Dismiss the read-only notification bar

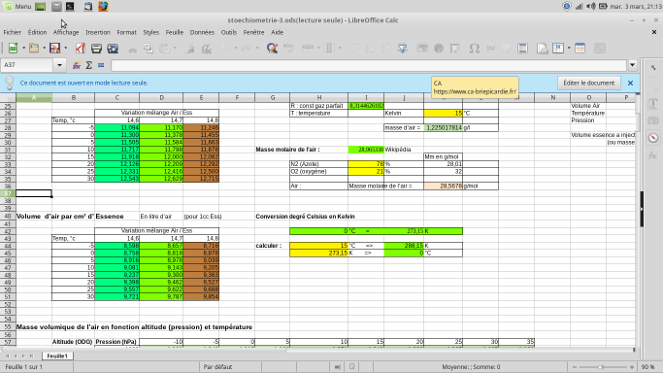(x=630, y=83)
